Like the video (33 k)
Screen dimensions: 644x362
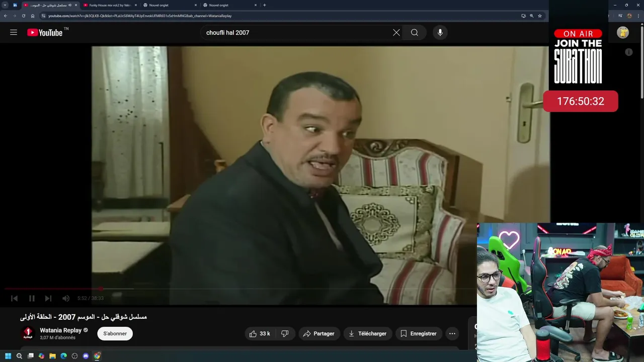click(x=260, y=333)
